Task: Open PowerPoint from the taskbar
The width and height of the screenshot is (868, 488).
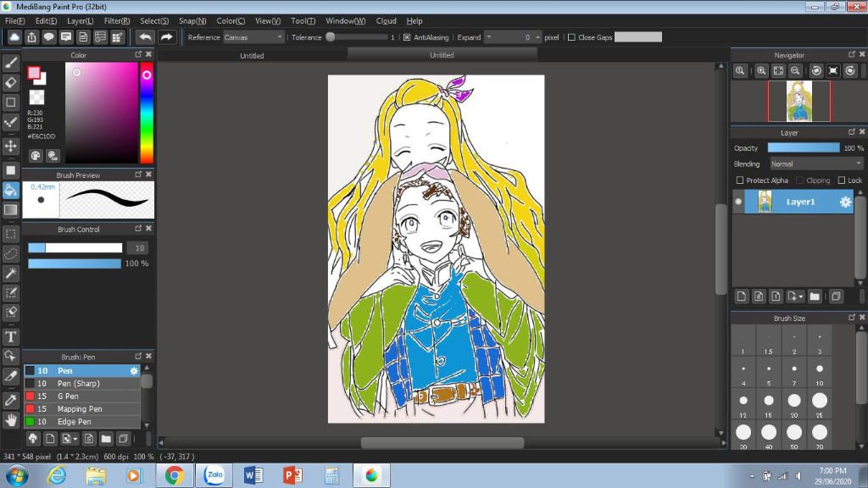Action: coord(292,475)
